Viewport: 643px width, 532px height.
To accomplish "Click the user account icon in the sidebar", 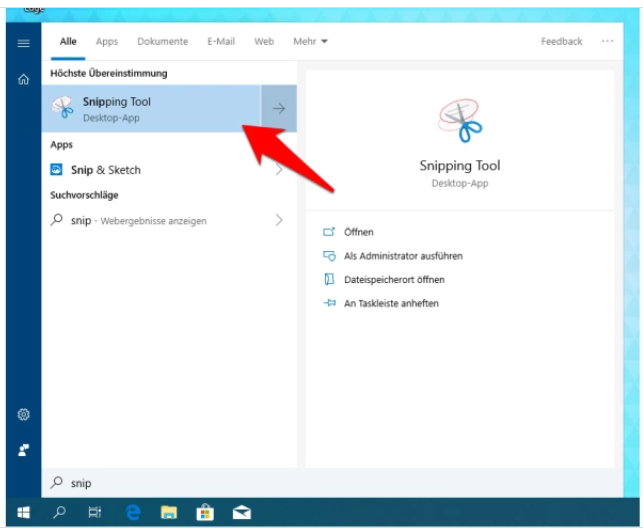I will [23, 450].
